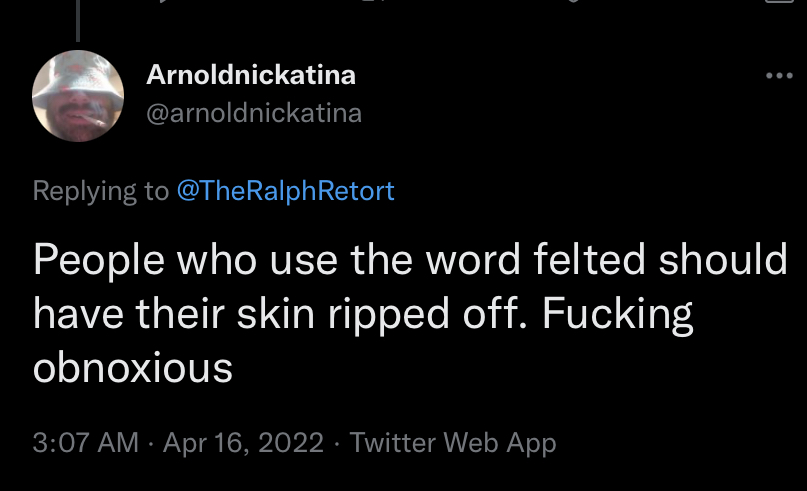Click the 3:07 AM timestamp
The image size is (807, 491).
coord(85,443)
